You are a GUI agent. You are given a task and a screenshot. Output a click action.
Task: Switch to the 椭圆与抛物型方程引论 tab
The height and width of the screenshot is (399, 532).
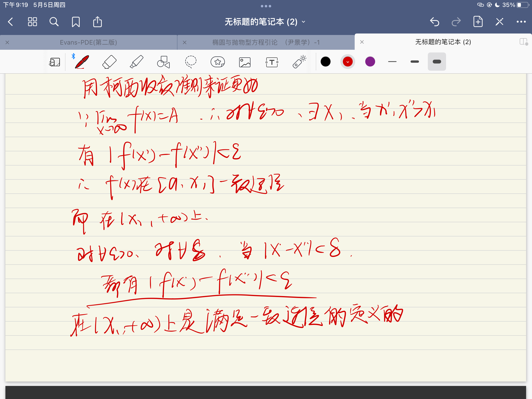coord(266,42)
